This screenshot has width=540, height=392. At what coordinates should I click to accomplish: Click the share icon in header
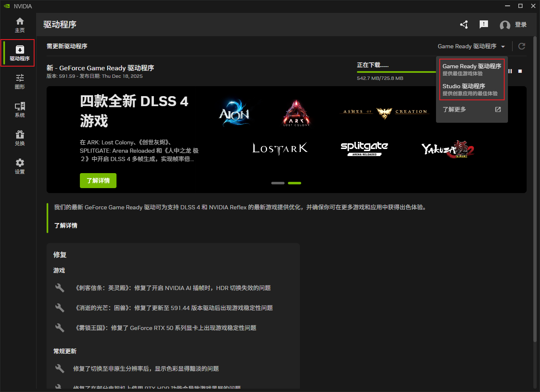464,25
